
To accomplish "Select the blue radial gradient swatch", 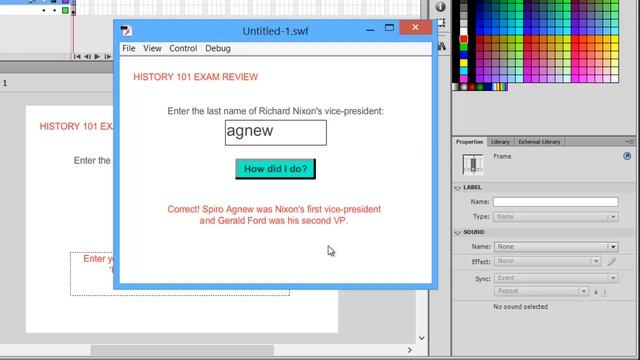I will pos(488,87).
